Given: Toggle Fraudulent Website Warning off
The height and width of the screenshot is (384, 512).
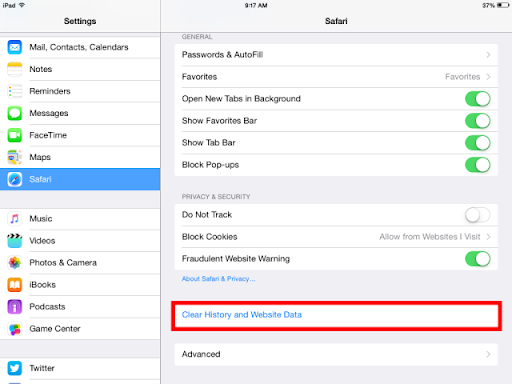Looking at the screenshot, I should [478, 259].
